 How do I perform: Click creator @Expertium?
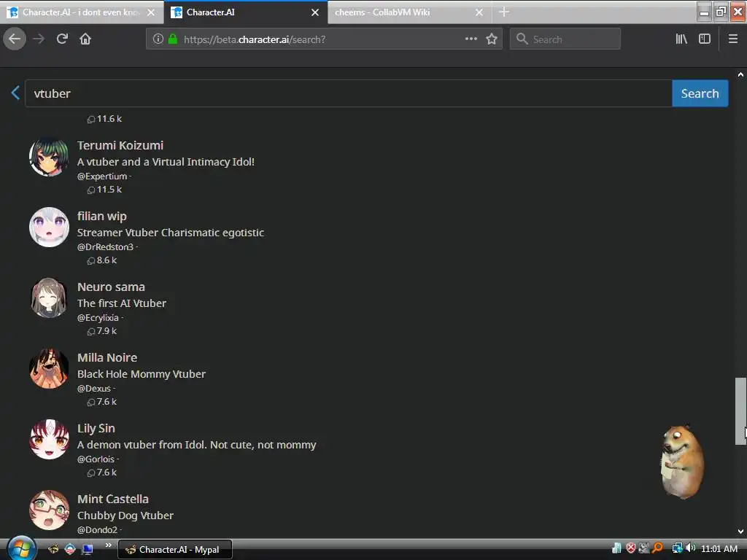coord(102,176)
